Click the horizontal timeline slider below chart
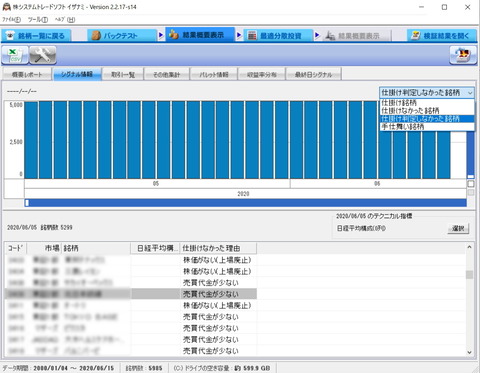 click(x=246, y=203)
